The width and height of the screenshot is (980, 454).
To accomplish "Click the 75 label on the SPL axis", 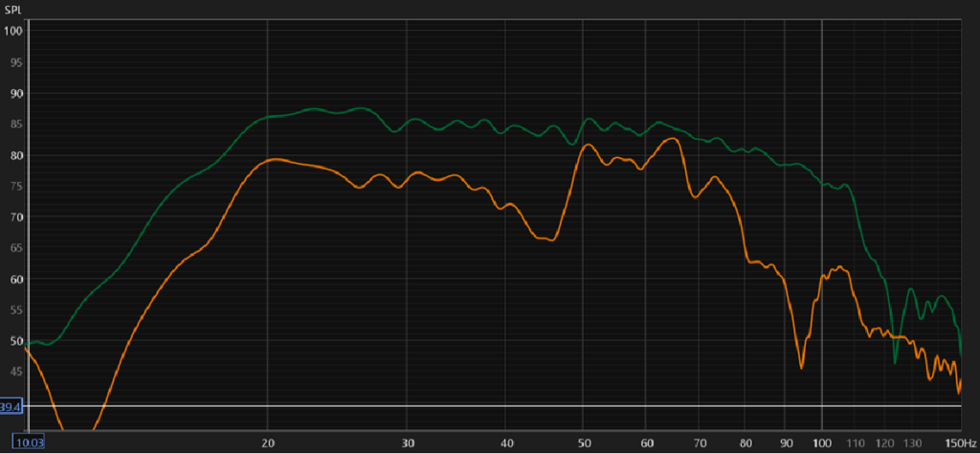I will click(x=14, y=187).
